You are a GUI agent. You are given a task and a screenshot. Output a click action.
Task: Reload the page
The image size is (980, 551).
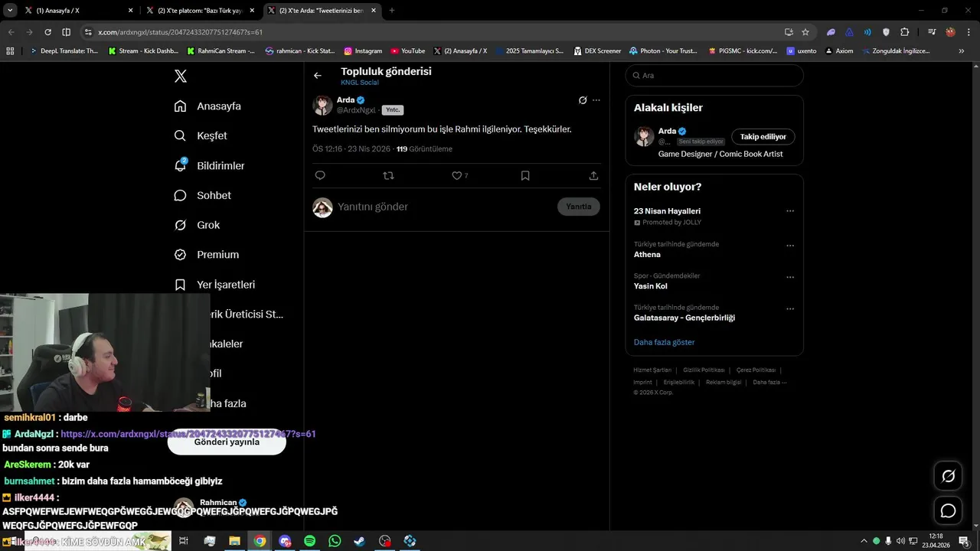tap(47, 32)
